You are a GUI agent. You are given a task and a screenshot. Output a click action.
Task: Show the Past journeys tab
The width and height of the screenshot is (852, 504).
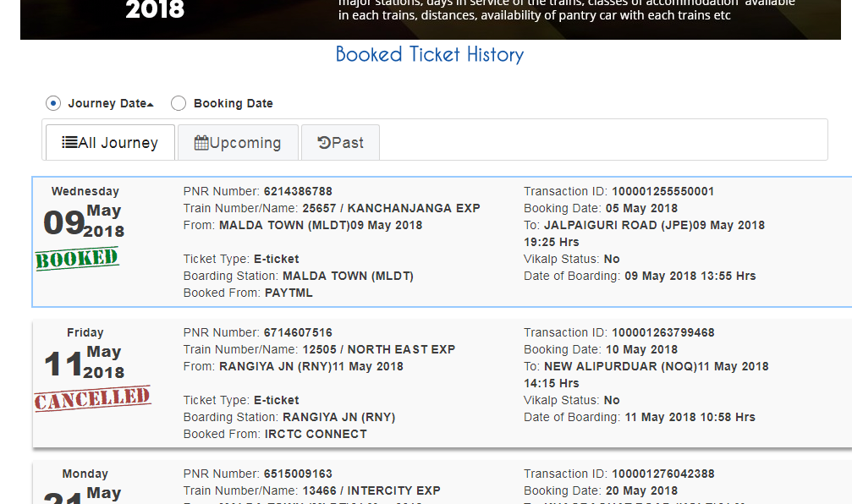(340, 143)
